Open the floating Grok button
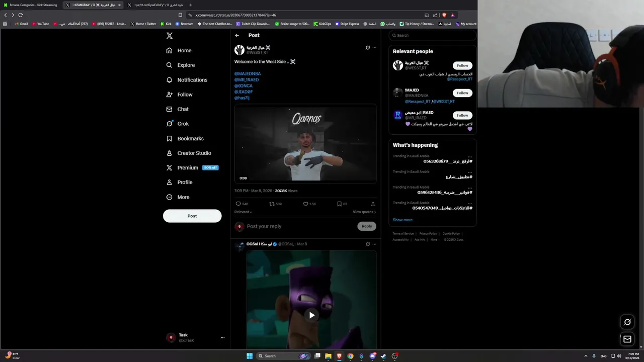Viewport: 644px width, 362px height. 627,322
